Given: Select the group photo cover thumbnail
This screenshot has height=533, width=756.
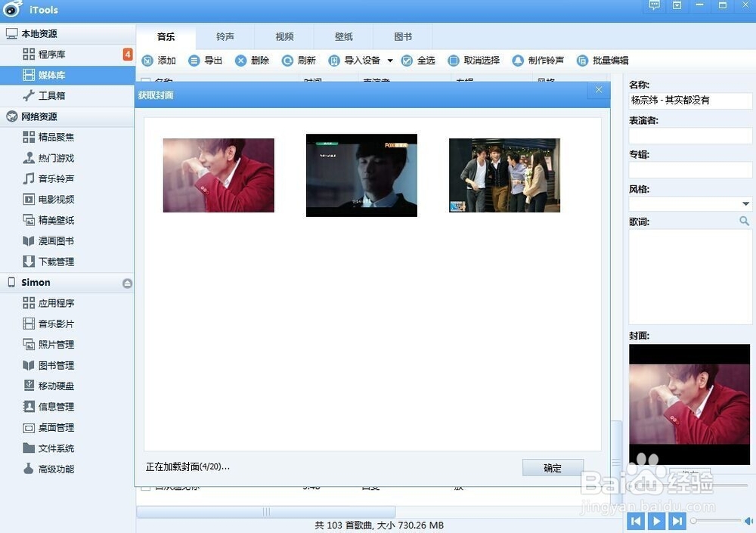Looking at the screenshot, I should pos(504,175).
